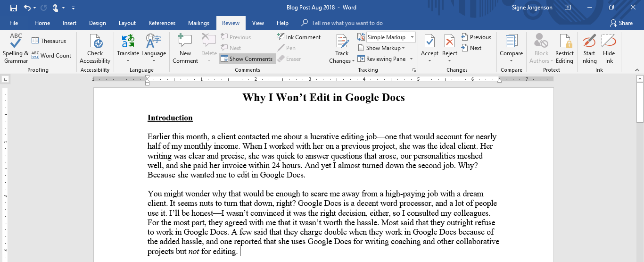The image size is (644, 262).
Task: Open Tracking group dialog launcher
Action: click(414, 70)
